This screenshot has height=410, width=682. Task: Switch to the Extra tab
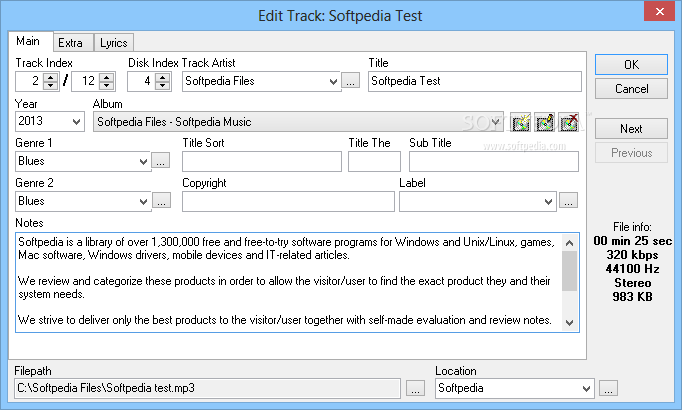click(x=72, y=43)
